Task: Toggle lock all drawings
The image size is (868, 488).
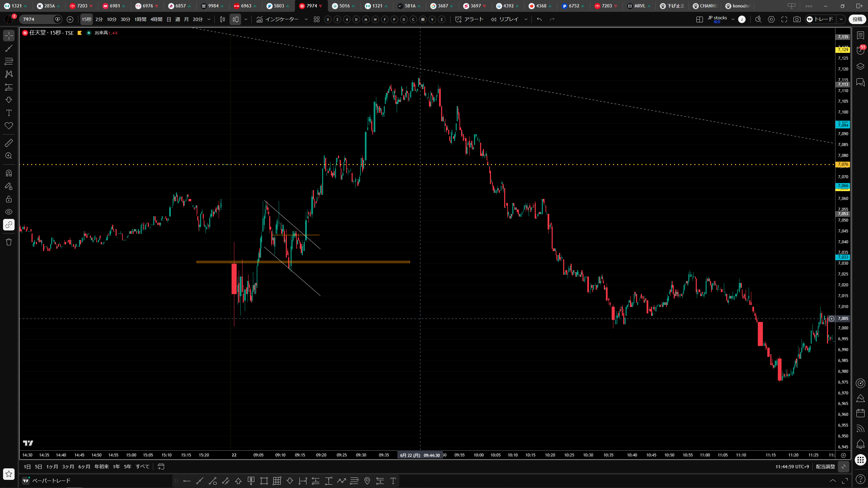Action: (9, 199)
